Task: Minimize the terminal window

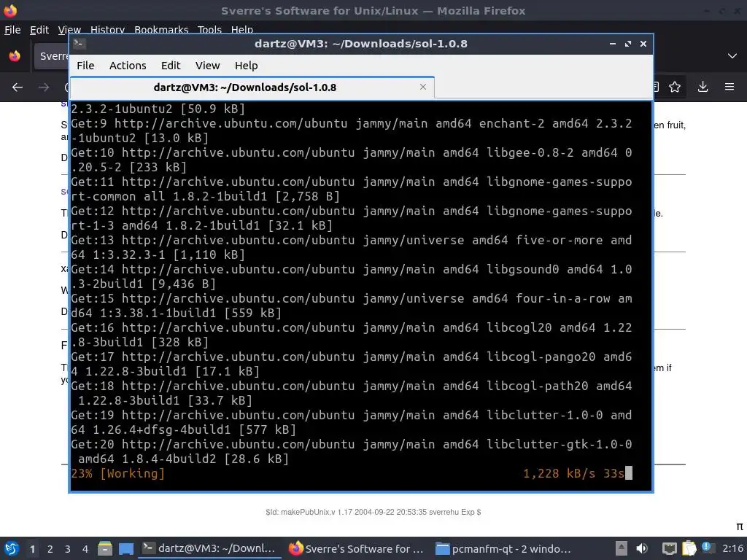Action: (x=613, y=44)
